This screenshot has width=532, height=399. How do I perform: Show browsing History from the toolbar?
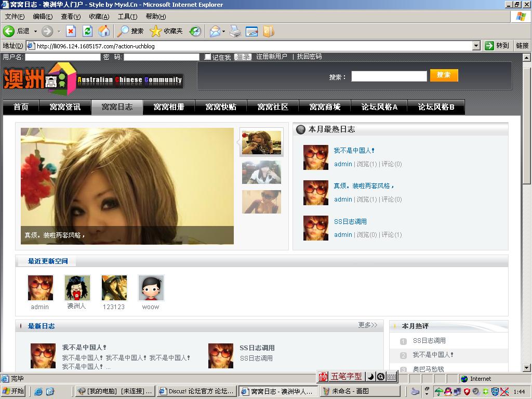tap(195, 31)
